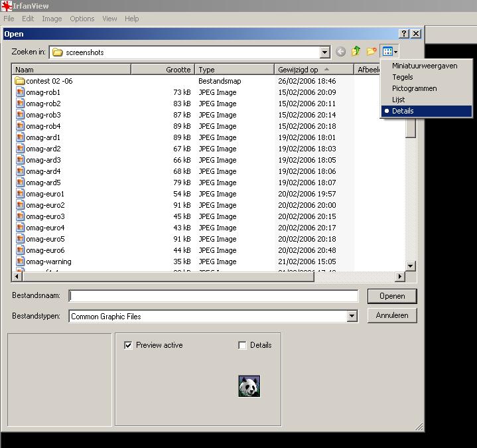Go up one folder level icon
The width and height of the screenshot is (477, 448).
[356, 52]
